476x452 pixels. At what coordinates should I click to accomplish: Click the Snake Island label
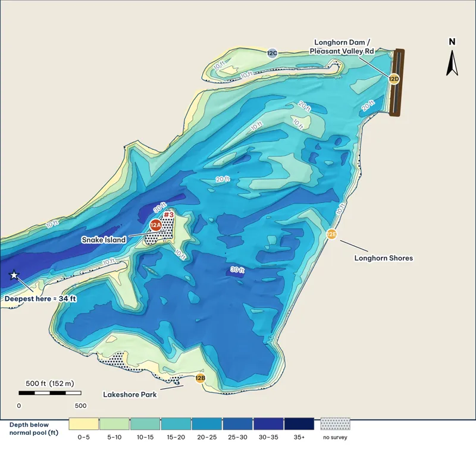click(104, 240)
